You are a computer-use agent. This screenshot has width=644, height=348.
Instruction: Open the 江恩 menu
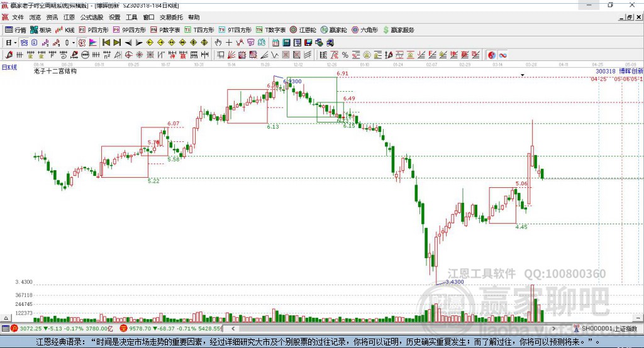(69, 17)
